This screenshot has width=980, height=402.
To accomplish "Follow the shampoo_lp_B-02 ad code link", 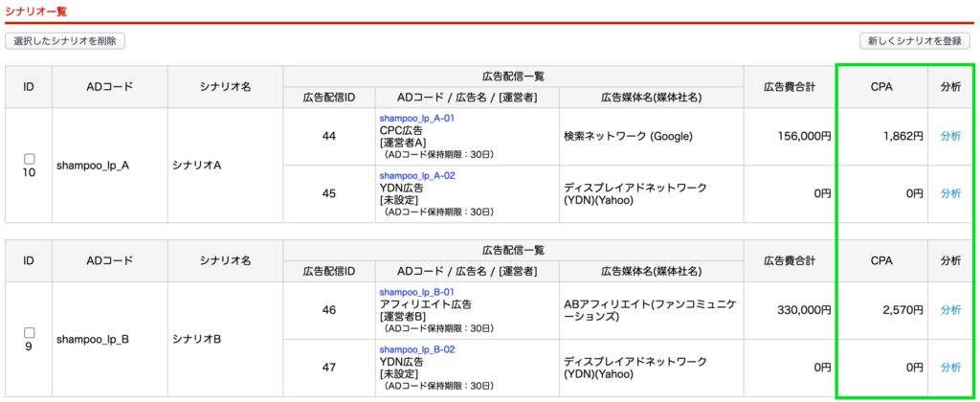I will [416, 350].
